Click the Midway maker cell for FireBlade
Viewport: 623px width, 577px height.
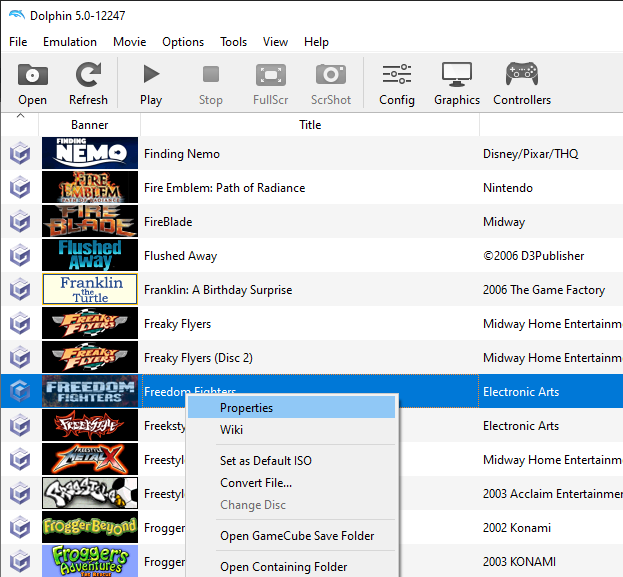[504, 222]
